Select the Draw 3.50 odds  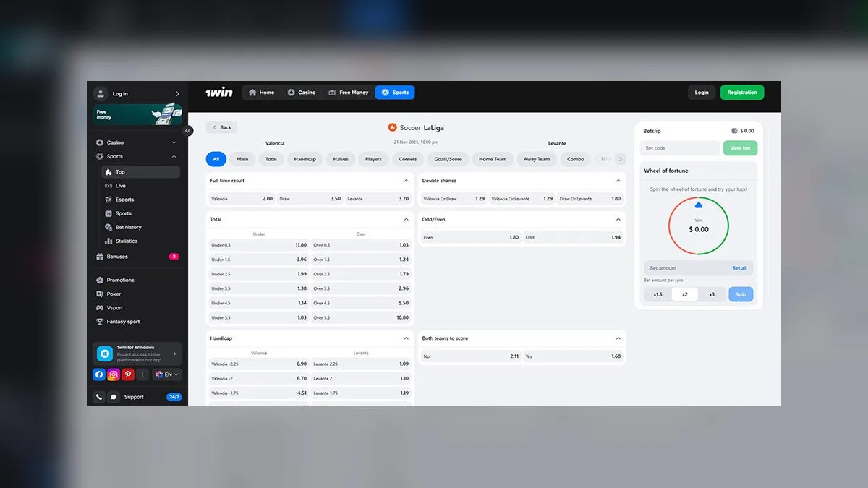click(x=310, y=198)
